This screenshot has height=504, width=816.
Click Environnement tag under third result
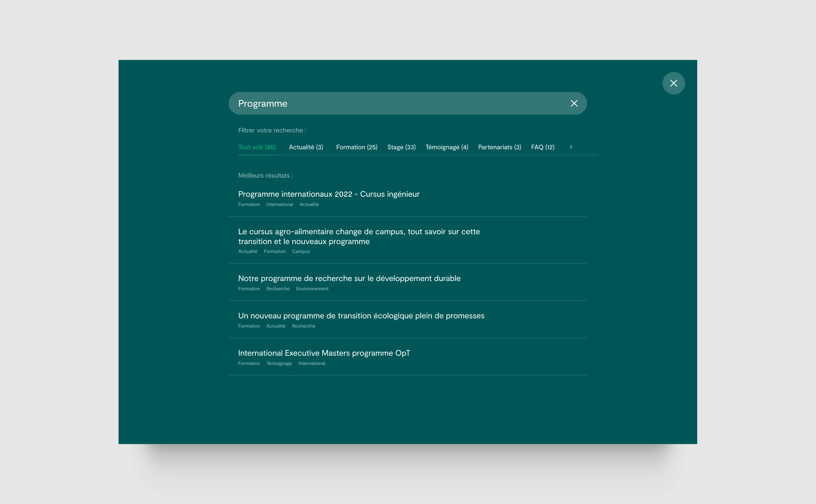click(312, 289)
